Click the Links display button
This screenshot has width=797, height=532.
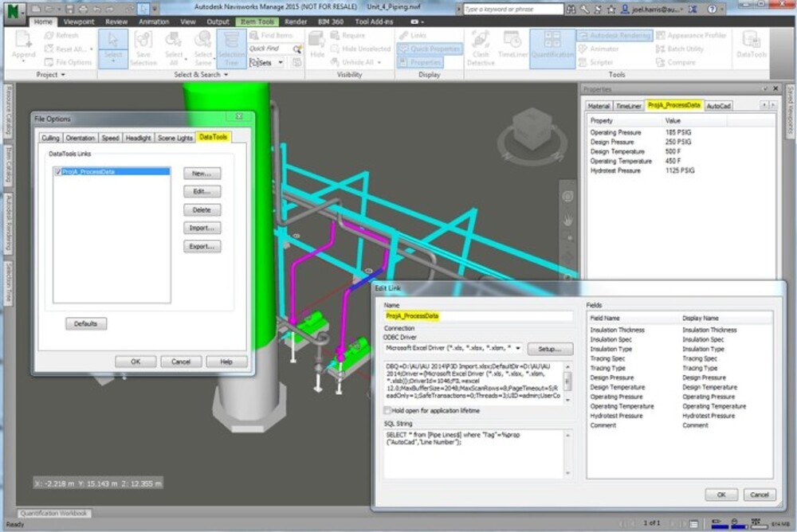coord(413,35)
